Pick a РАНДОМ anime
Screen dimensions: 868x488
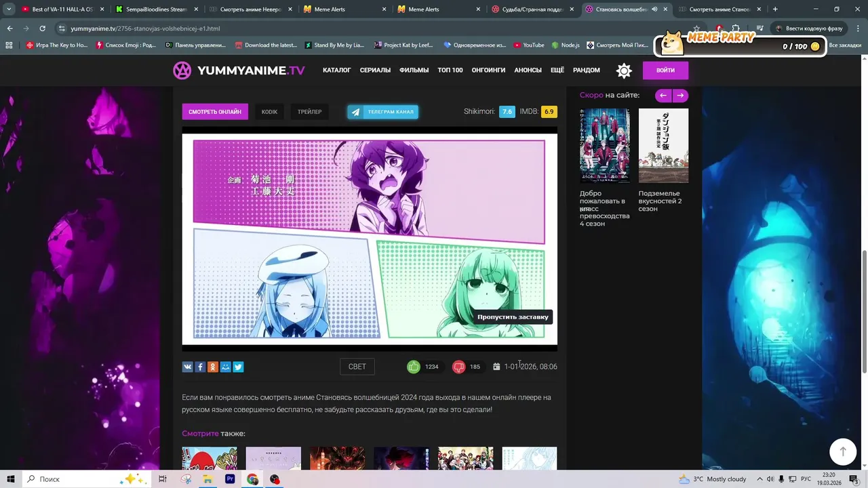[587, 70]
